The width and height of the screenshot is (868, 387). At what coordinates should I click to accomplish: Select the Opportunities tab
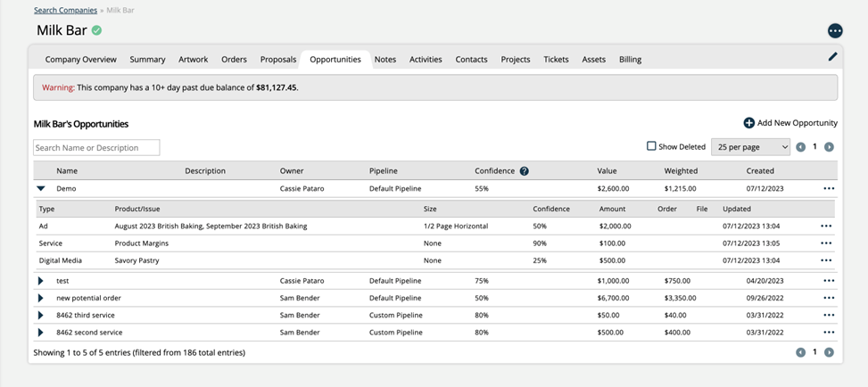coord(335,59)
